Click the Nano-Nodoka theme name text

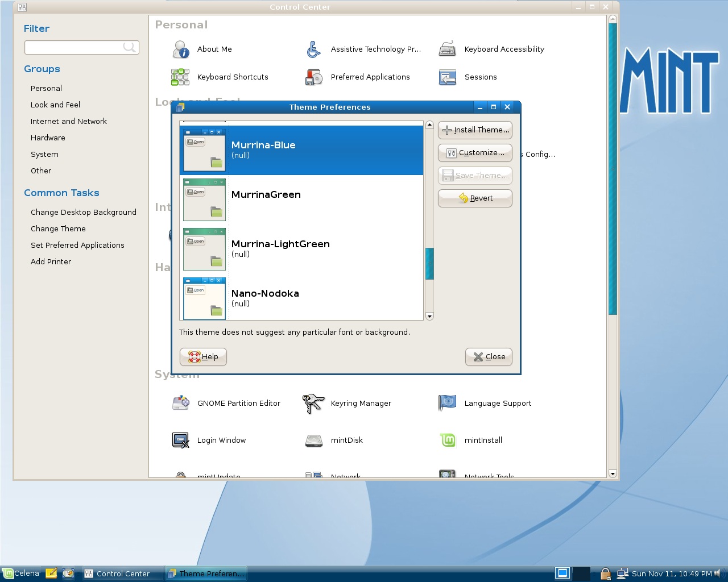265,293
